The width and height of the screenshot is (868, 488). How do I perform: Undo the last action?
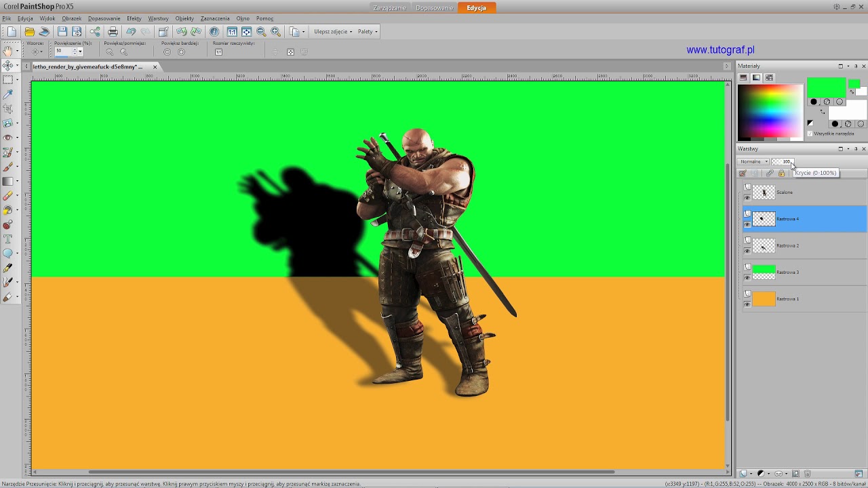coord(131,32)
